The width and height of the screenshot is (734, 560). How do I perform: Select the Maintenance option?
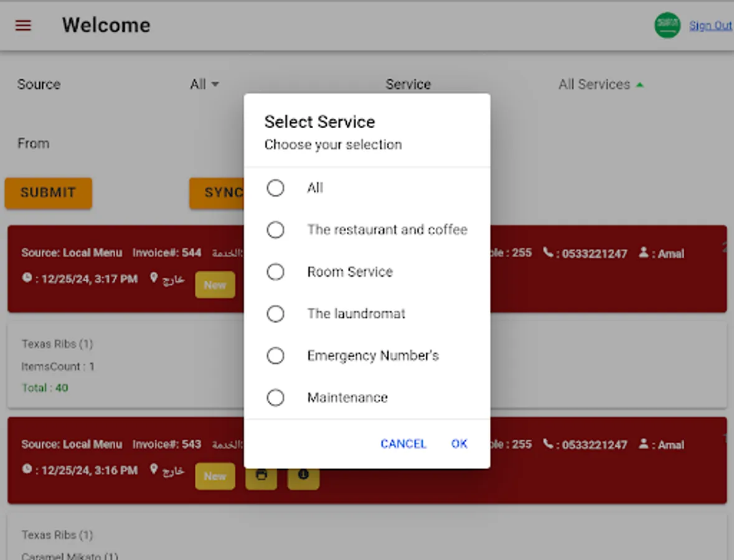coord(276,398)
